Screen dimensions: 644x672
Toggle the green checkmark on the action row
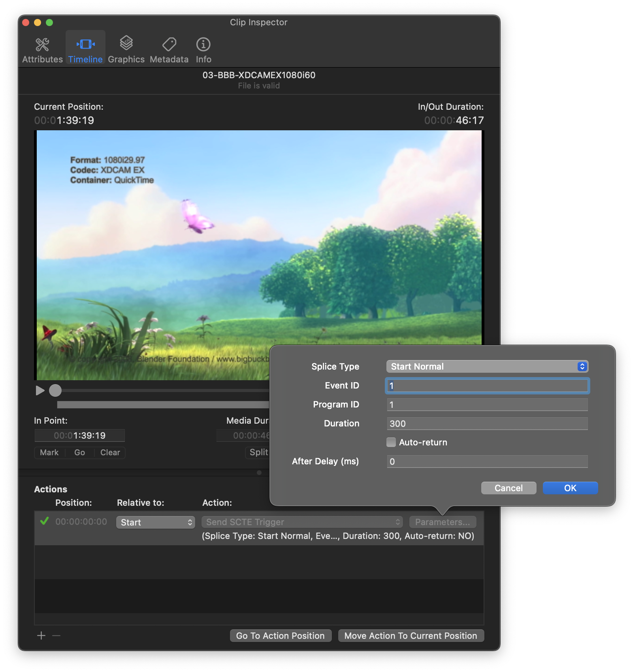pyautogui.click(x=45, y=521)
